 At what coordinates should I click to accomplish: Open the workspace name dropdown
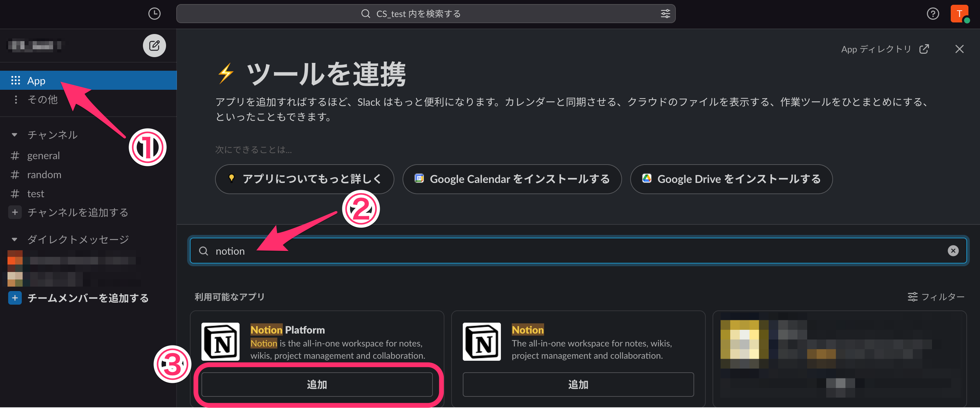(35, 46)
